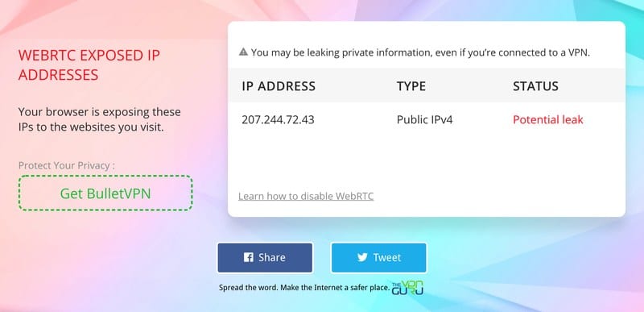Click the WEBRTC EXPOSED IP ADDRESSES heading

[x=89, y=65]
